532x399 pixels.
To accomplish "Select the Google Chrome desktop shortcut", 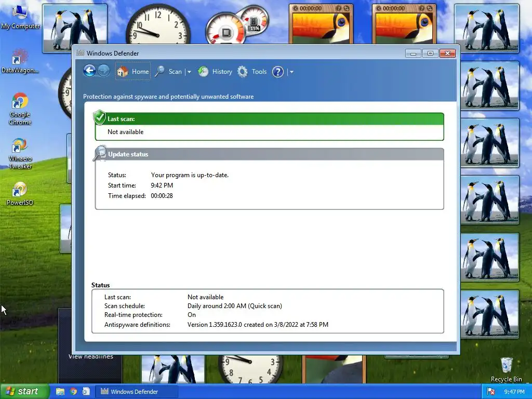I will (x=20, y=109).
